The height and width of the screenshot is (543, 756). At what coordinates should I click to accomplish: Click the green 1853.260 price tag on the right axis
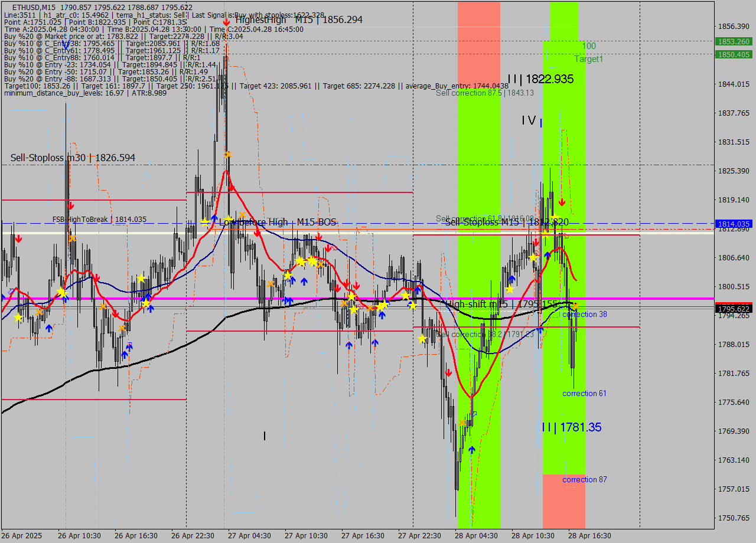tap(732, 42)
